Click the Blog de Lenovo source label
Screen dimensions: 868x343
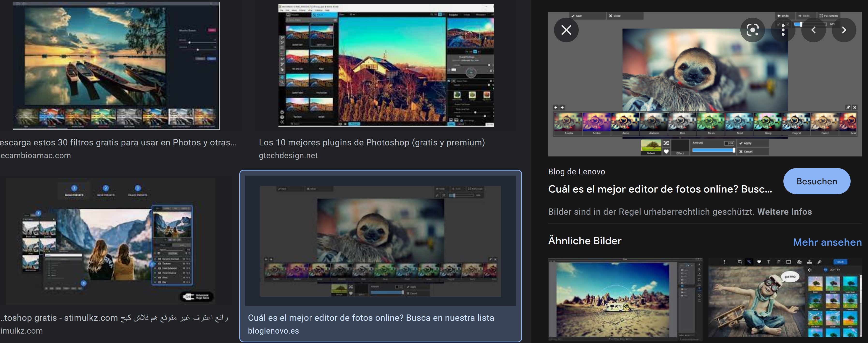click(x=576, y=172)
